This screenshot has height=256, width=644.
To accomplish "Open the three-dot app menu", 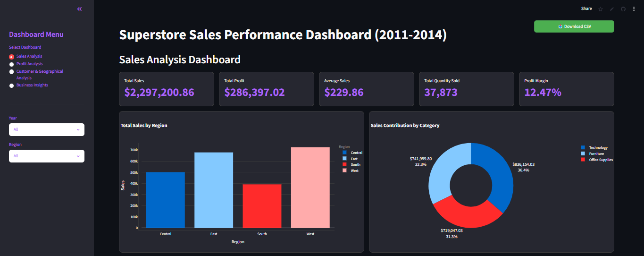I will tap(634, 9).
